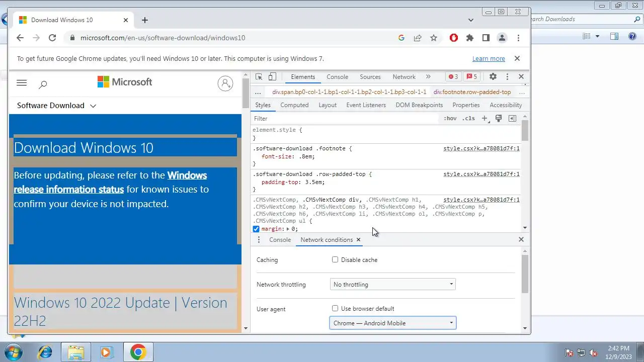Open the Microsoft hamburger menu
644x362 pixels.
pyautogui.click(x=22, y=83)
